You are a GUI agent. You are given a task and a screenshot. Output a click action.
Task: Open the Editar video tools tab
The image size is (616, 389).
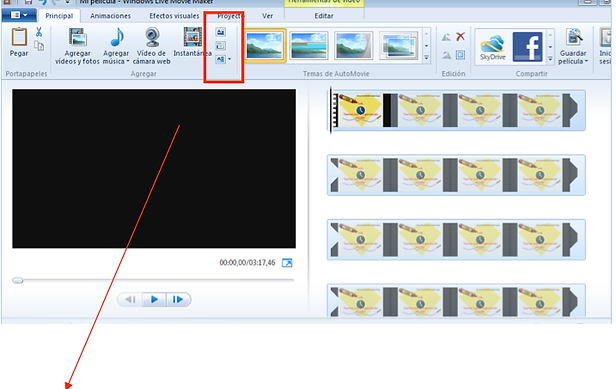coord(324,16)
